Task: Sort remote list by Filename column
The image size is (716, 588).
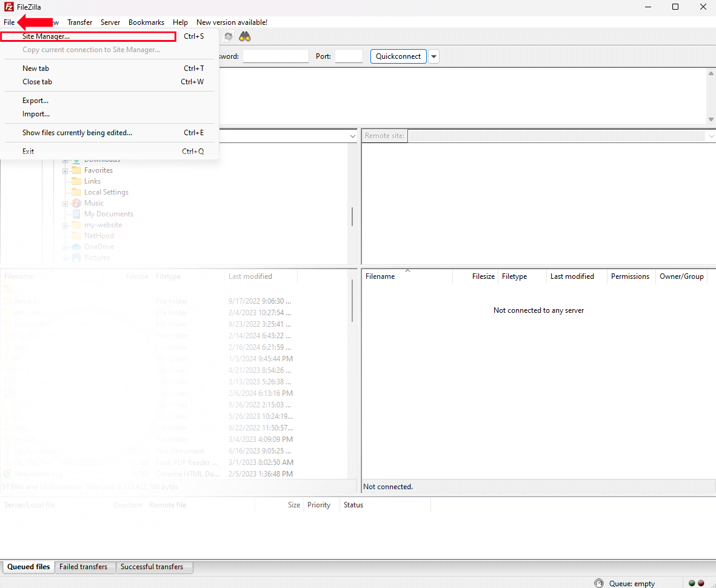Action: (x=407, y=276)
